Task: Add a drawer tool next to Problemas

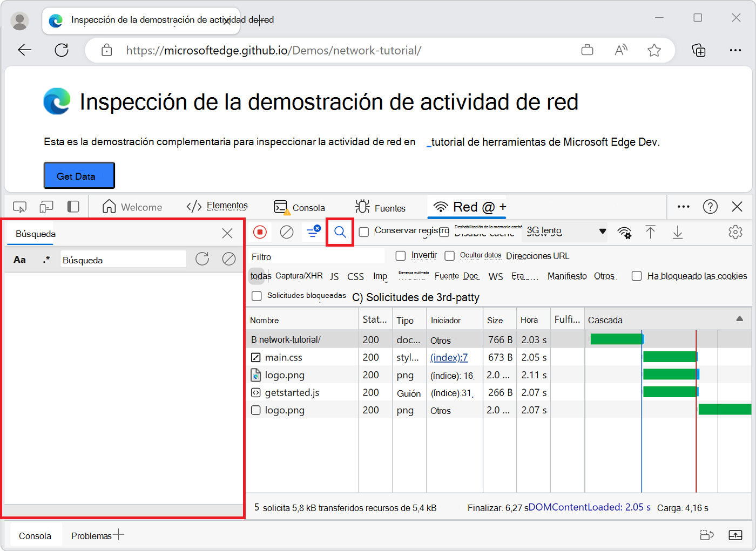Action: tap(119, 535)
